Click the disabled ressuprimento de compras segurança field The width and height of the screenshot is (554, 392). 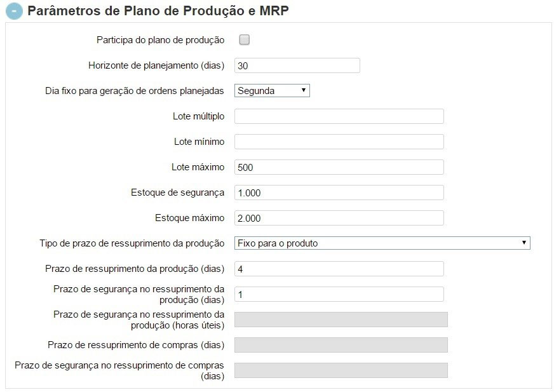click(x=341, y=368)
